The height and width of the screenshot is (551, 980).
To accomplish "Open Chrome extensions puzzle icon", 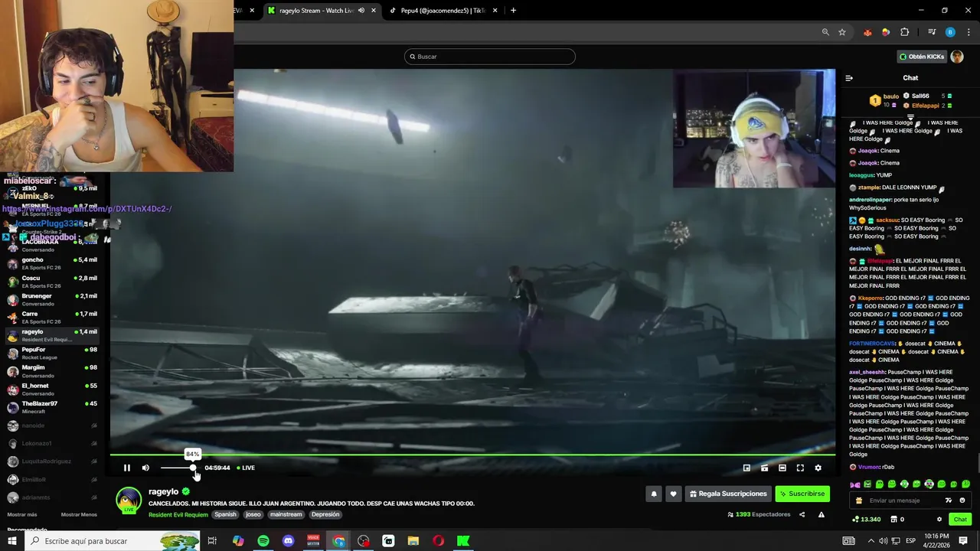I will [x=905, y=32].
